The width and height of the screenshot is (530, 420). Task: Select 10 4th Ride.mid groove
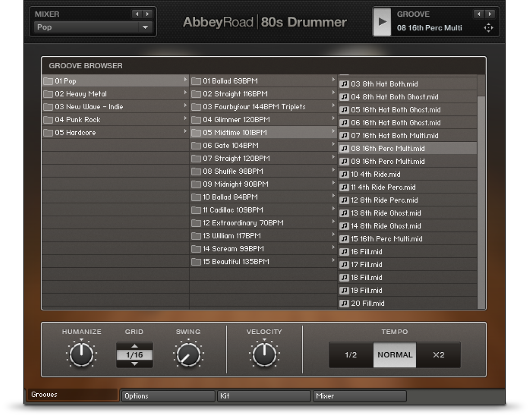pos(407,174)
